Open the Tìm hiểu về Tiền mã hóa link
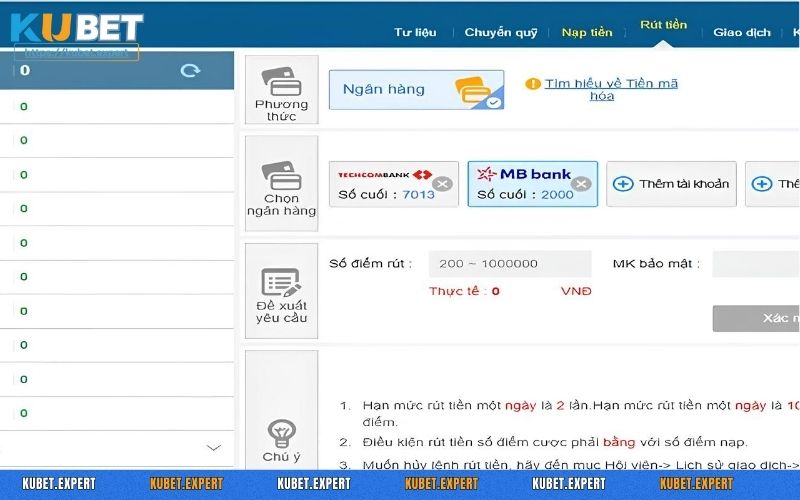800x500 pixels. 610,90
